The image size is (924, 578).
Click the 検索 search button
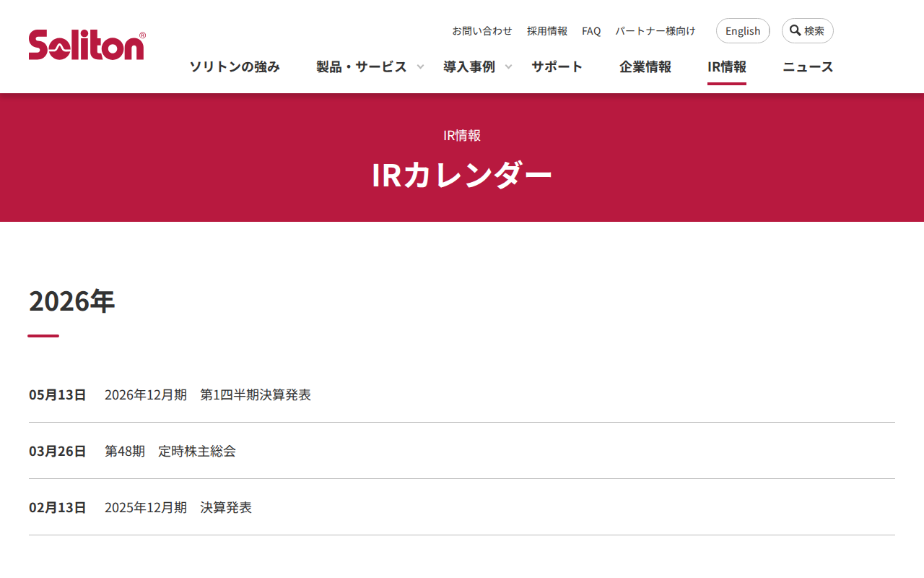click(808, 30)
